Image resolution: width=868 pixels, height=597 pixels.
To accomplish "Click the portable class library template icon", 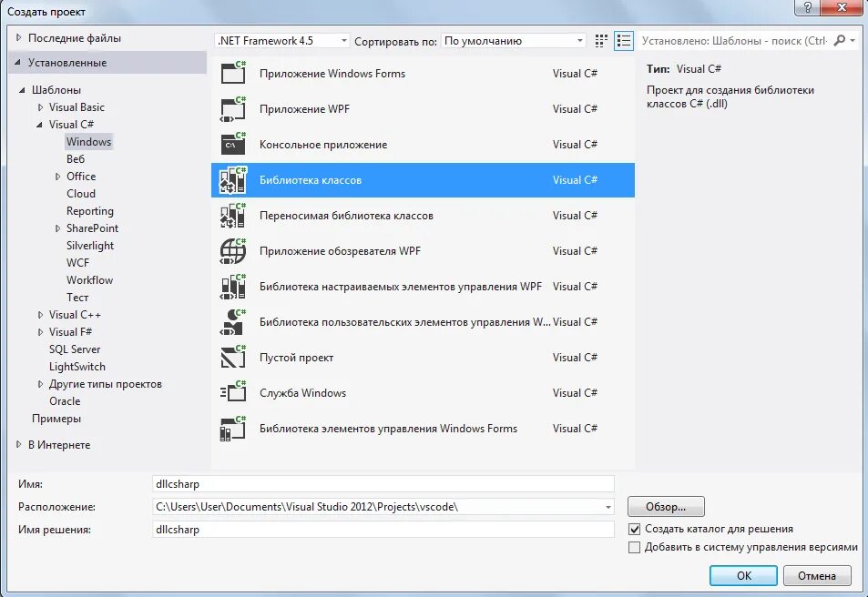I will coord(233,216).
